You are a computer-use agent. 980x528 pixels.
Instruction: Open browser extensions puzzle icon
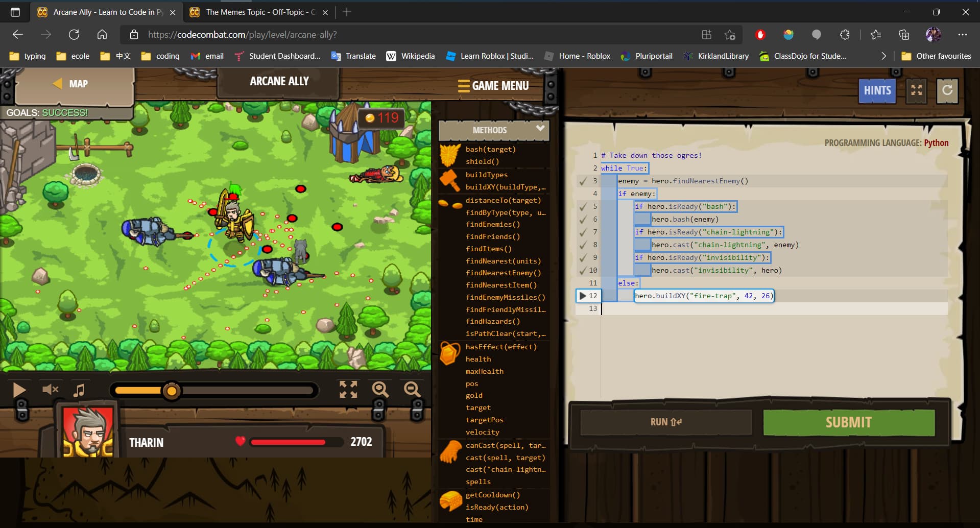pyautogui.click(x=845, y=35)
